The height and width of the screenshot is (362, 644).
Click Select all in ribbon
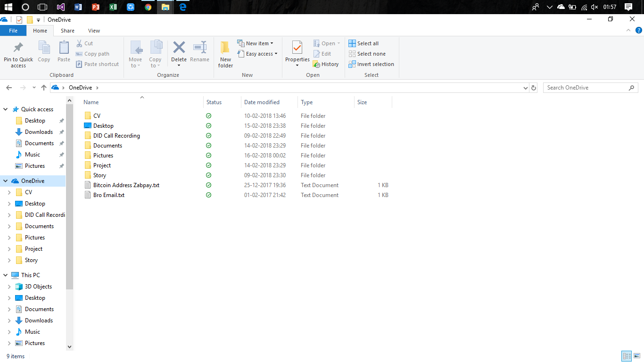coord(363,43)
